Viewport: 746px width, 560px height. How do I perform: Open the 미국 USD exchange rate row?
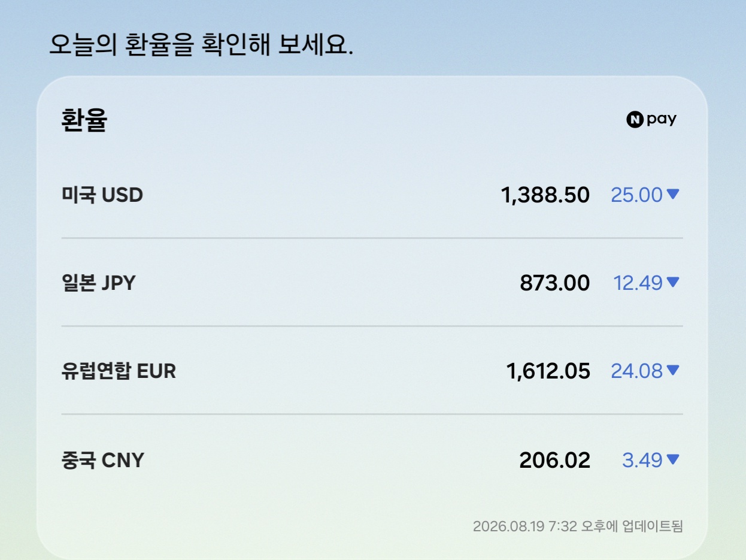(372, 195)
